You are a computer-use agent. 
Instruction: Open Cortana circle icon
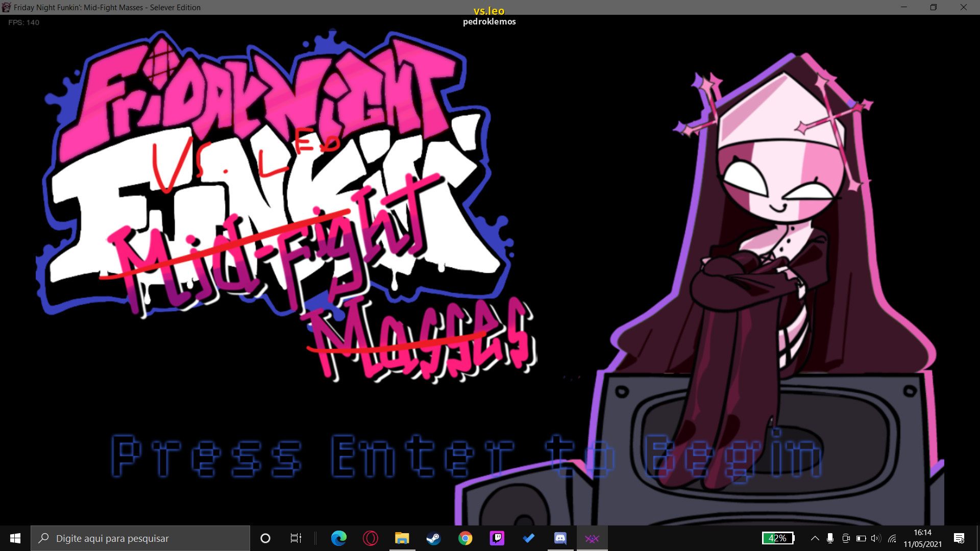[x=265, y=538]
